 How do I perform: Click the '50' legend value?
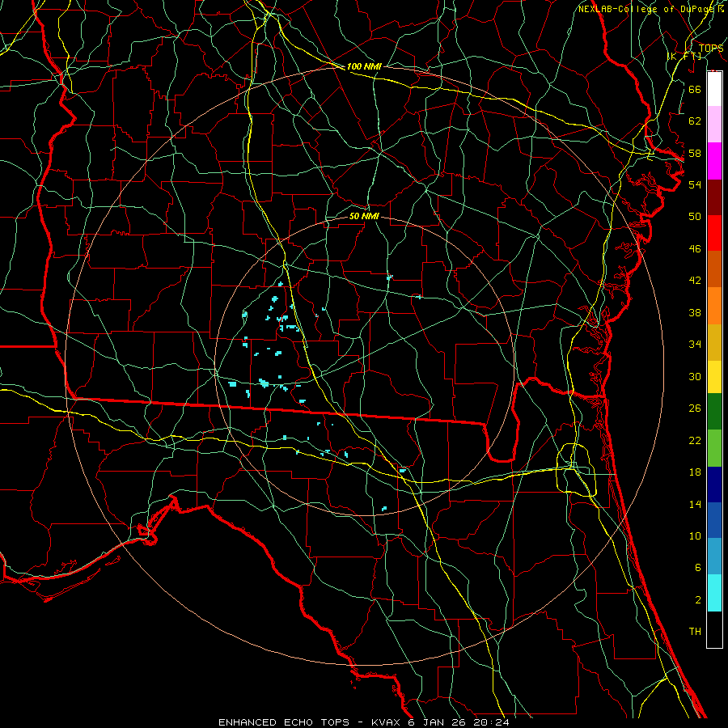(x=695, y=217)
